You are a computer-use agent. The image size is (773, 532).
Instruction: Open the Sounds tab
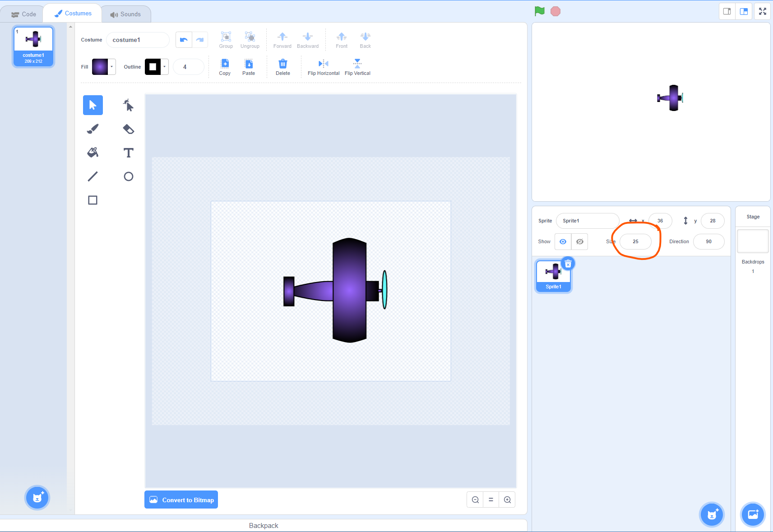[125, 14]
